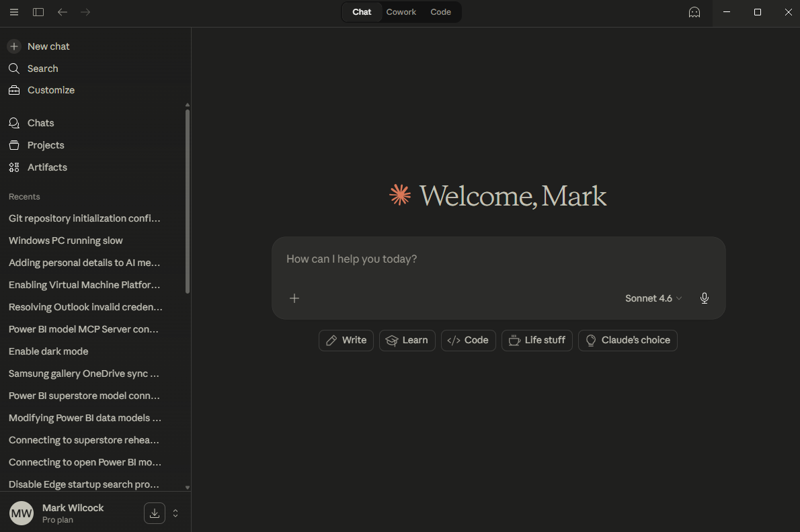Screen dimensions: 800x532
Task: Click the Claude's choice button
Action: [627, 341]
